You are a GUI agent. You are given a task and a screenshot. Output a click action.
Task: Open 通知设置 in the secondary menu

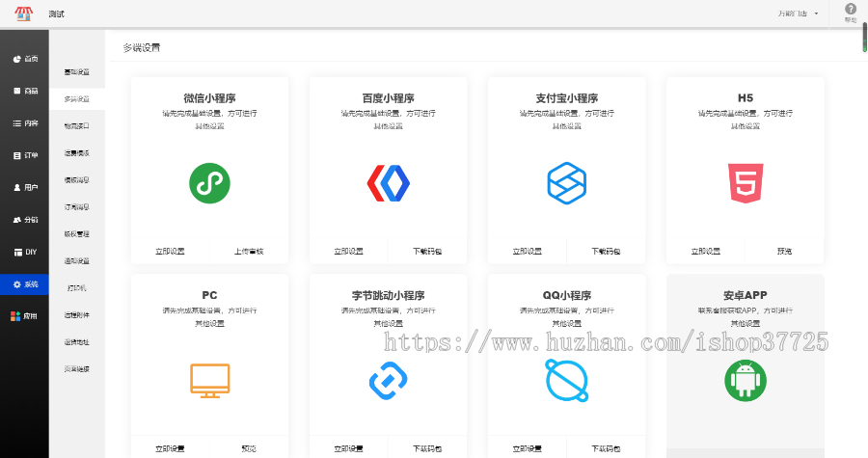76,261
